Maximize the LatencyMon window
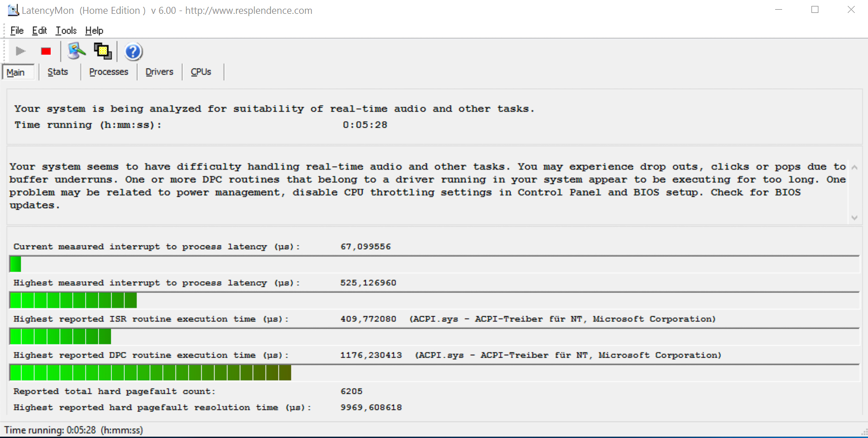This screenshot has height=438, width=868. [x=815, y=10]
